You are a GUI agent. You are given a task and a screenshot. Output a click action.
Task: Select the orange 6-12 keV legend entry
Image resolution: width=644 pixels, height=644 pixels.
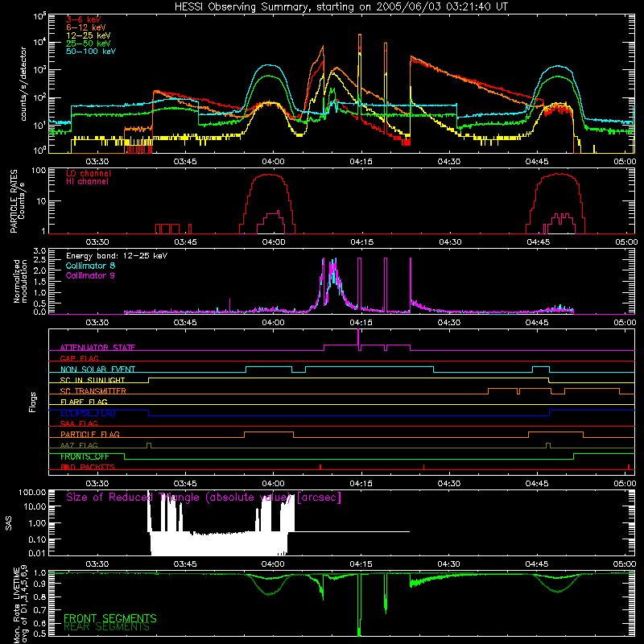coord(86,27)
